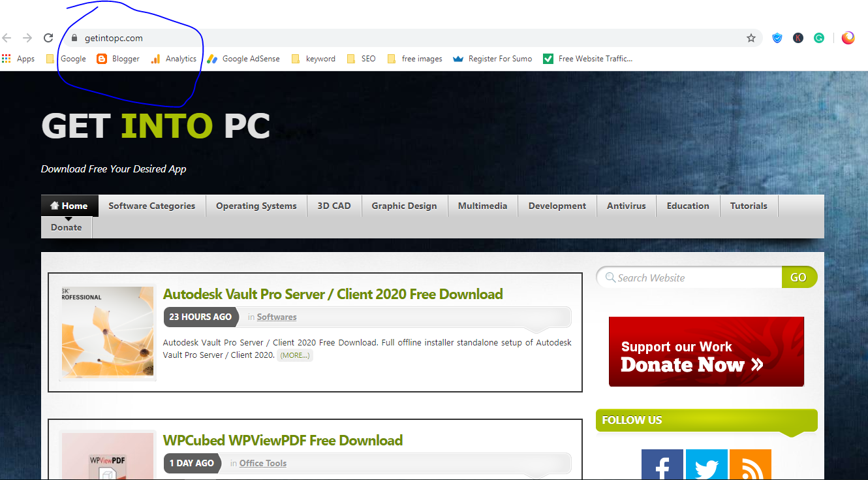Open the Education menu
Screen dimensions: 868x480
688,206
